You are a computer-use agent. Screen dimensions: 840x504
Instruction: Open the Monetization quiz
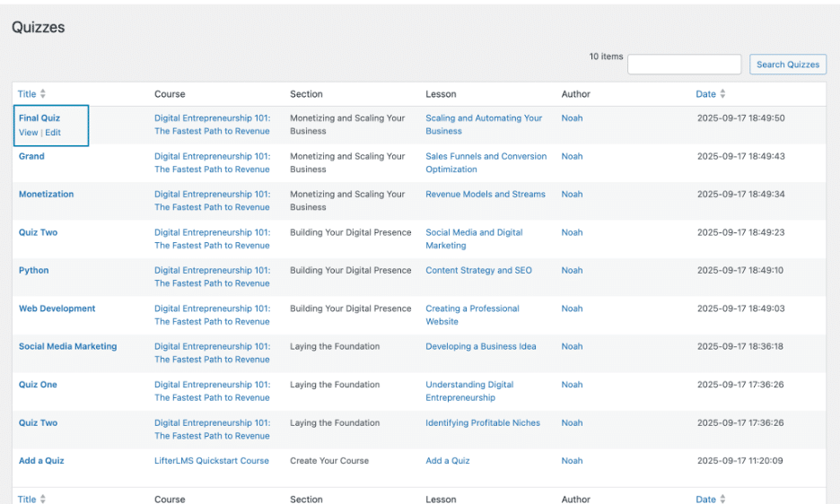pos(46,194)
